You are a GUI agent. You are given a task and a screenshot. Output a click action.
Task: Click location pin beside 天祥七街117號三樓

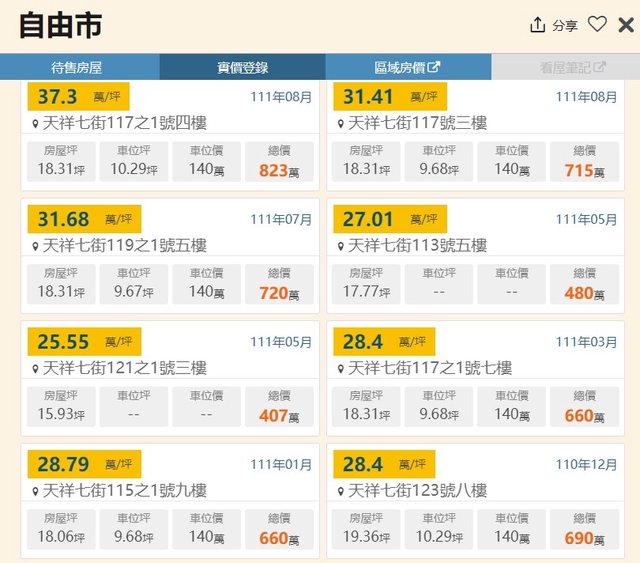coord(340,123)
